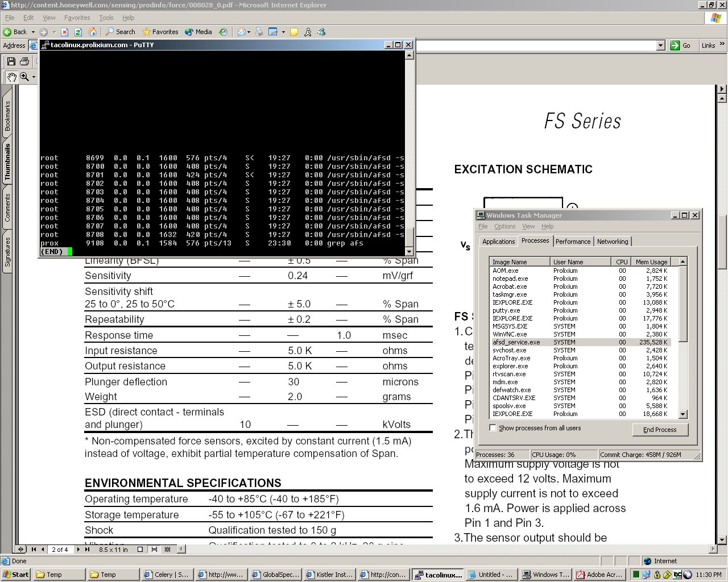
Task: Switch PDF to continuous facing layout
Action: 168,549
